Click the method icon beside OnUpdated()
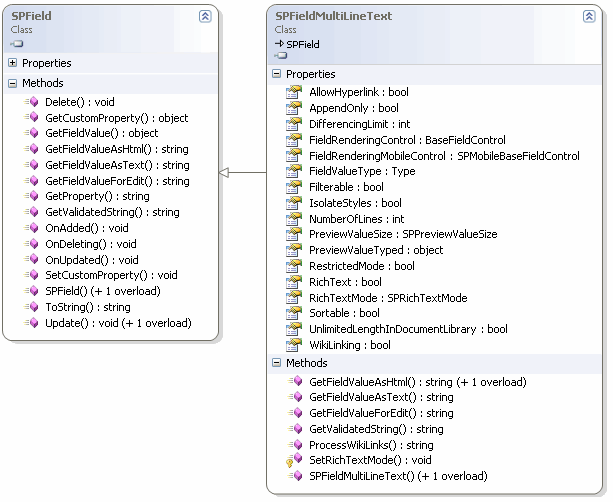 tap(32, 259)
